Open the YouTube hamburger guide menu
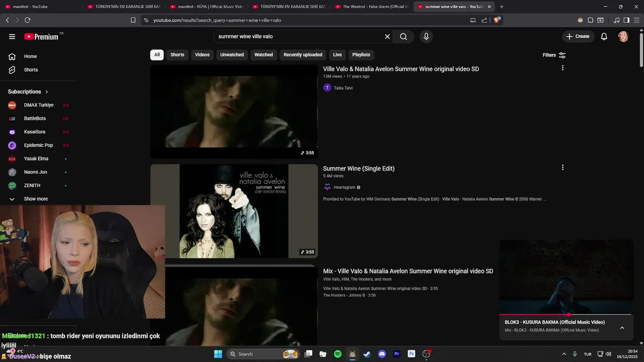The height and width of the screenshot is (362, 644). pyautogui.click(x=12, y=36)
